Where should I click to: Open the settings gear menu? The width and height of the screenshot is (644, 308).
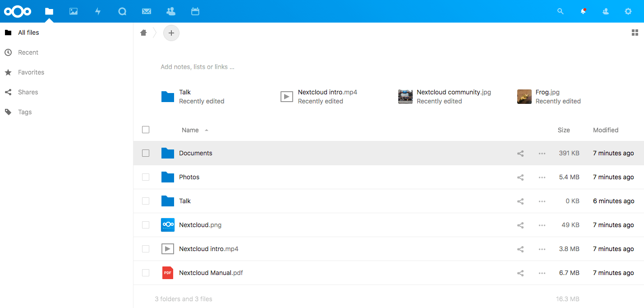coord(628,11)
